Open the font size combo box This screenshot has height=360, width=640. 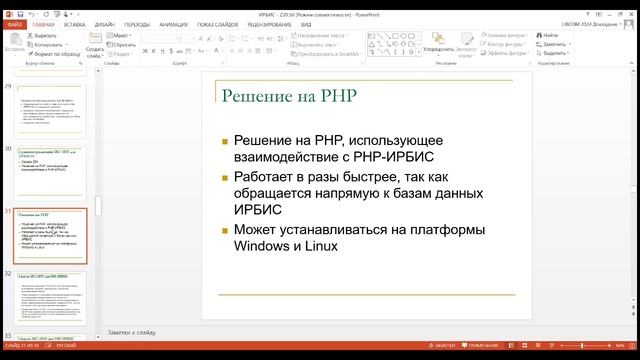tap(189, 39)
